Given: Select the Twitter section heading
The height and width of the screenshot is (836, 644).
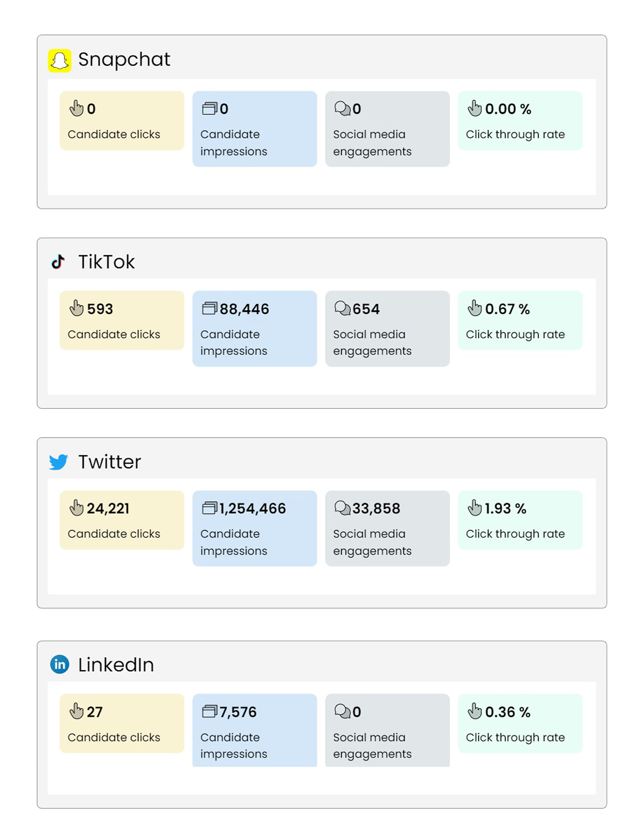Looking at the screenshot, I should click(109, 462).
